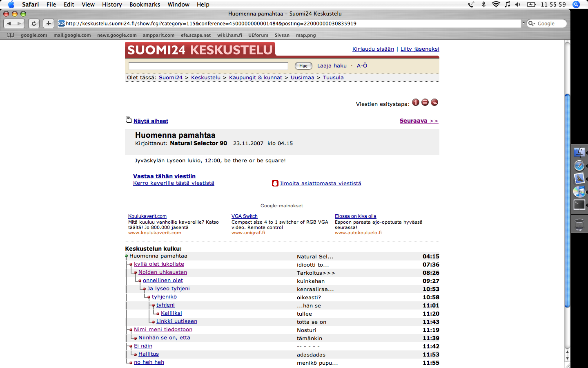
Task: Add a bookmark with the plus button
Action: pos(49,24)
